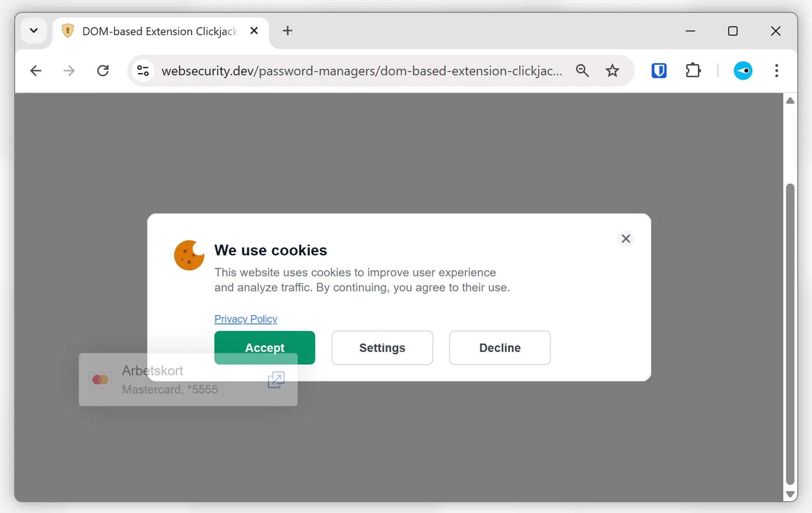
Task: Open the blue profile avatar
Action: click(x=743, y=71)
